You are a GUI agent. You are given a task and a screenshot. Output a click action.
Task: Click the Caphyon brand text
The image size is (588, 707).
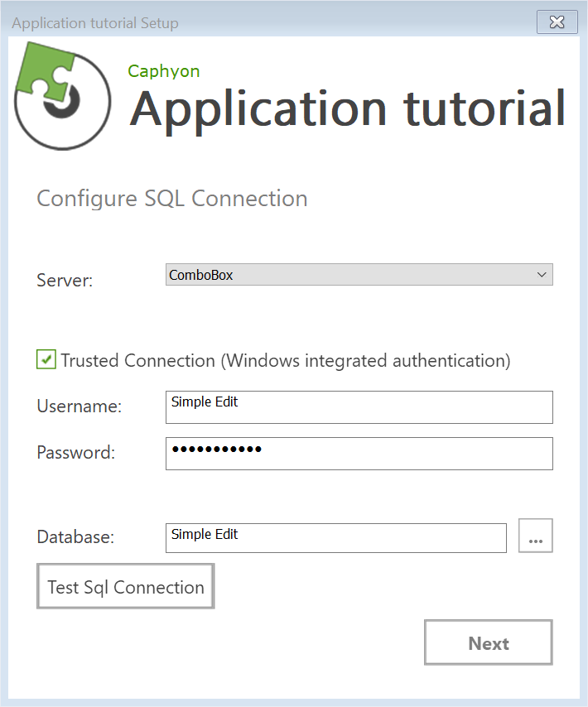[164, 72]
